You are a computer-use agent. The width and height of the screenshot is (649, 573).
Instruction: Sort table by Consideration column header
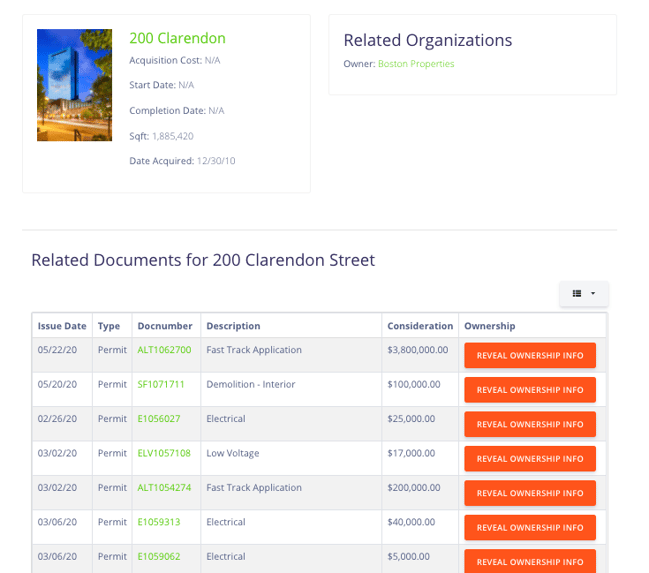(x=420, y=326)
